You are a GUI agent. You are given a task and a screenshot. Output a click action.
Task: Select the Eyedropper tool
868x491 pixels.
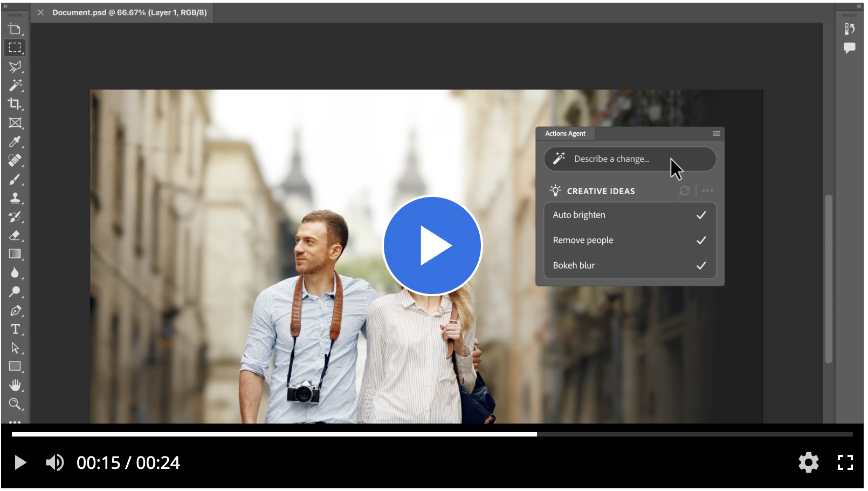(15, 142)
